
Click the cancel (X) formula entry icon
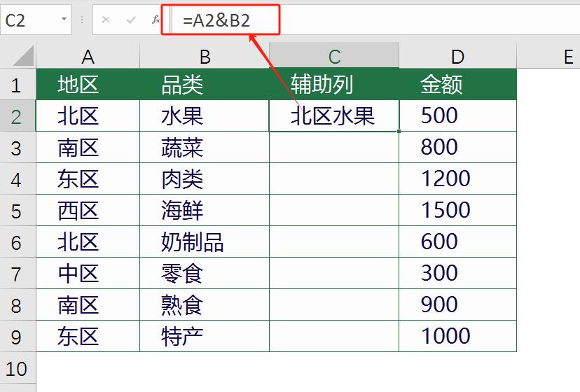point(105,20)
